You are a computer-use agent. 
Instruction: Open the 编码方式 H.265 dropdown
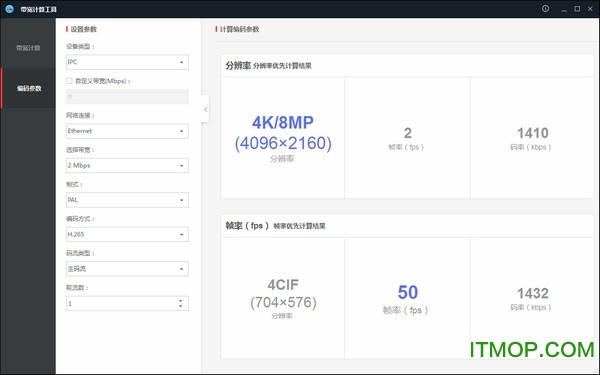tap(127, 234)
